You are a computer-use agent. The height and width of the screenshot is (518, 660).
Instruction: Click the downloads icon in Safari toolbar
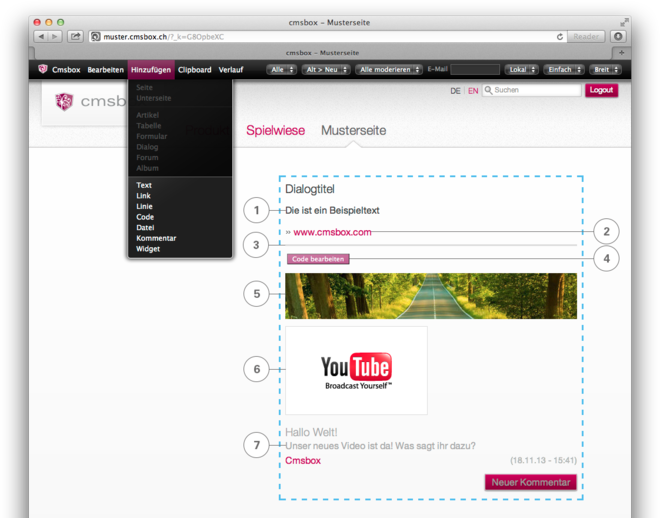(618, 37)
